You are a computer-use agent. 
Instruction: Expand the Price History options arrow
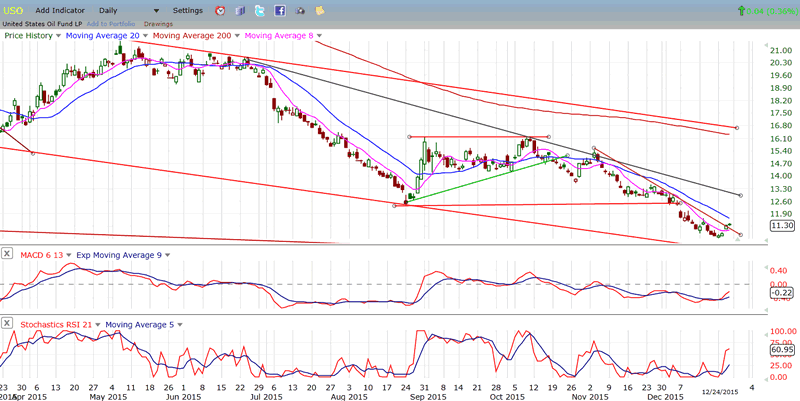coord(59,36)
